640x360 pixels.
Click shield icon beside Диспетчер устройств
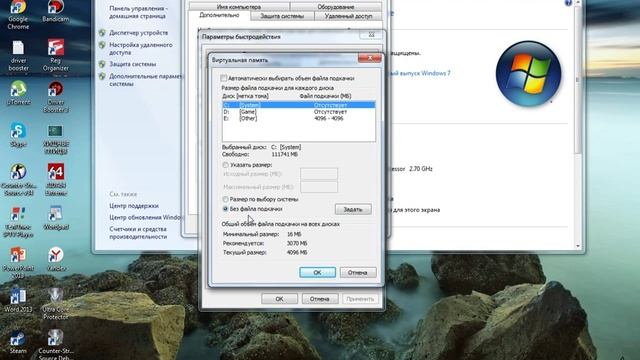[102, 33]
